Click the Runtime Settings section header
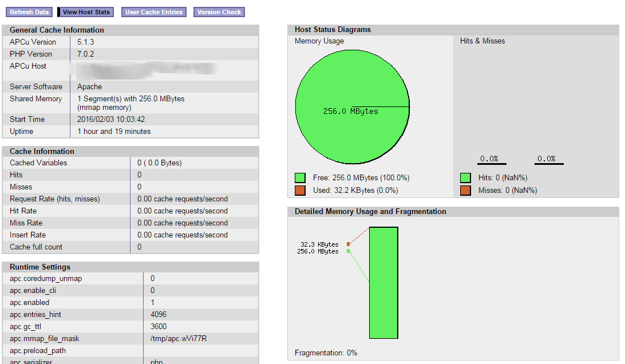 (40, 267)
